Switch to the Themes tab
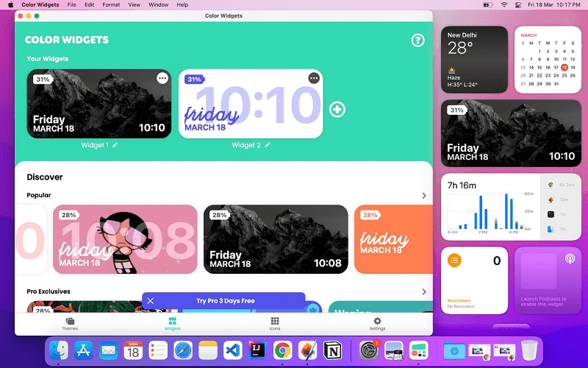Image resolution: width=588 pixels, height=368 pixels. [x=71, y=324]
